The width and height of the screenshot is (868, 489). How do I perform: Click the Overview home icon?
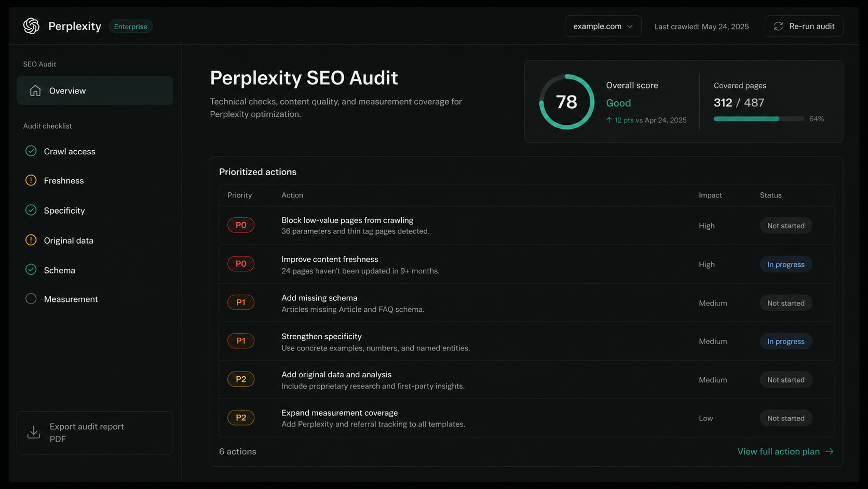click(35, 90)
